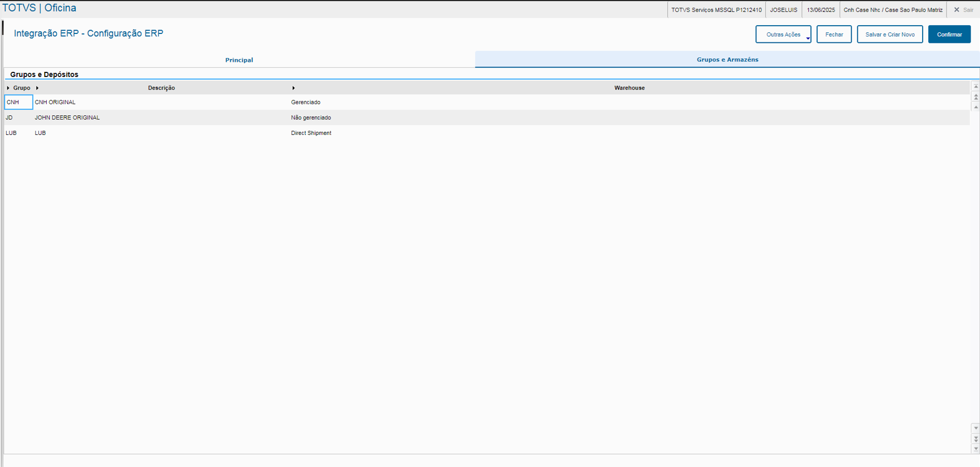Viewport: 980px width, 467px height.
Task: Sort by the Grupo column header
Action: [x=22, y=88]
